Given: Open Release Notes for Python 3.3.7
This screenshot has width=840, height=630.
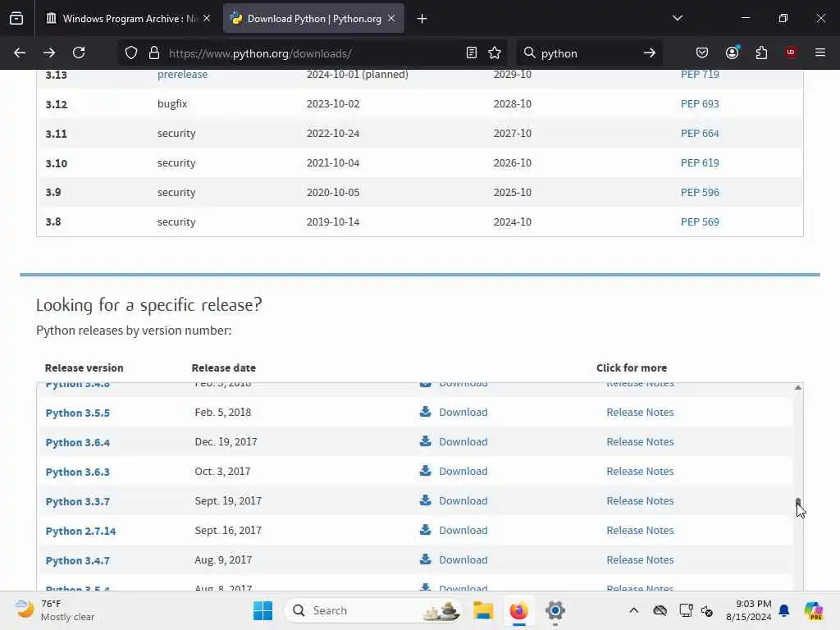Looking at the screenshot, I should point(640,501).
